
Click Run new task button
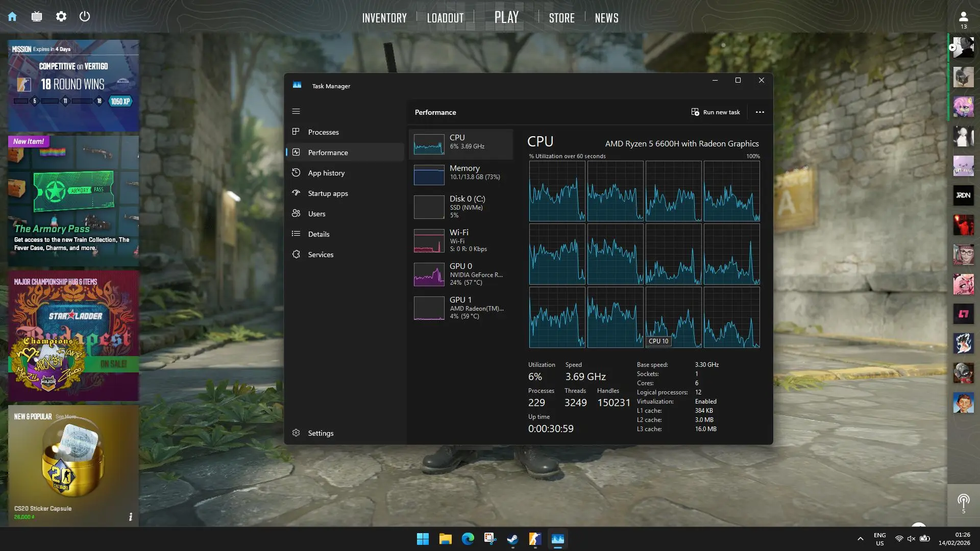coord(716,112)
